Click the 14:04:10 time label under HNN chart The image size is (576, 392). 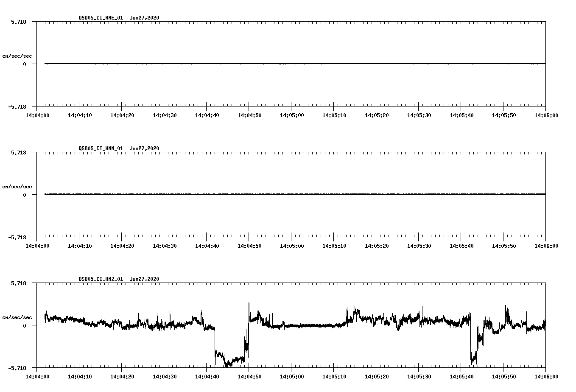(x=80, y=246)
